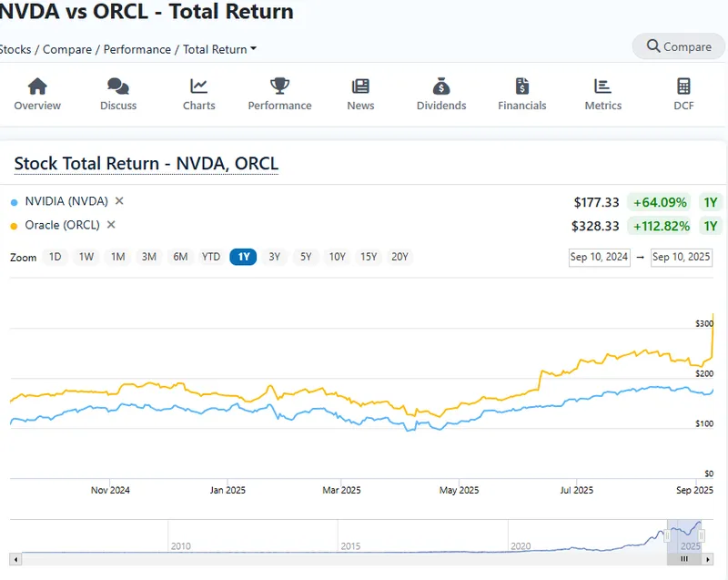Go to Performance in the breadcrumb
This screenshot has width=728, height=580.
(x=137, y=49)
